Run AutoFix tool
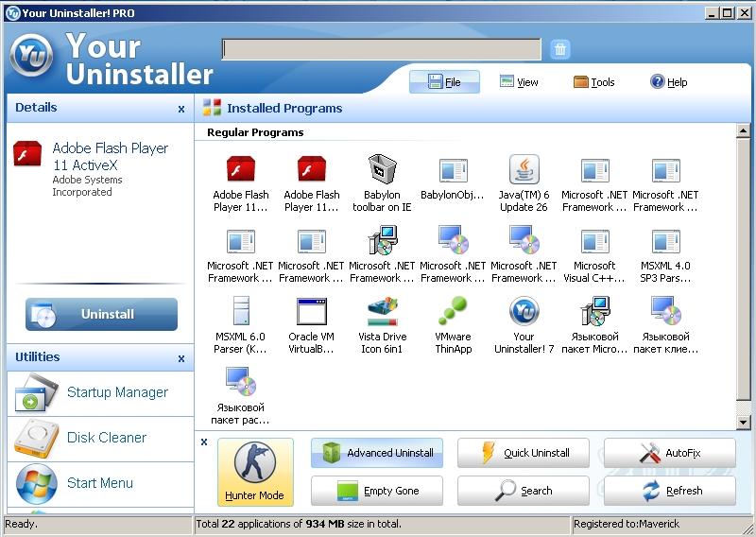 [x=670, y=453]
